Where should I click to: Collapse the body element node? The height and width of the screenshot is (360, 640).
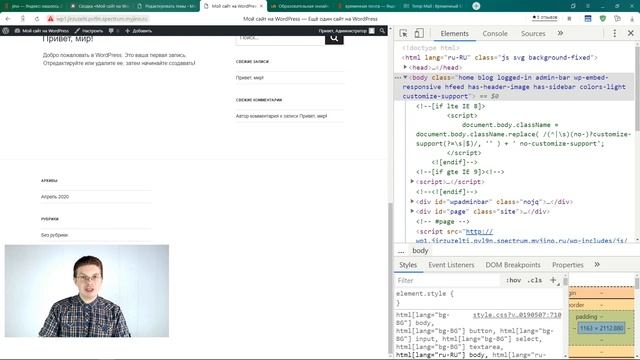[405, 77]
